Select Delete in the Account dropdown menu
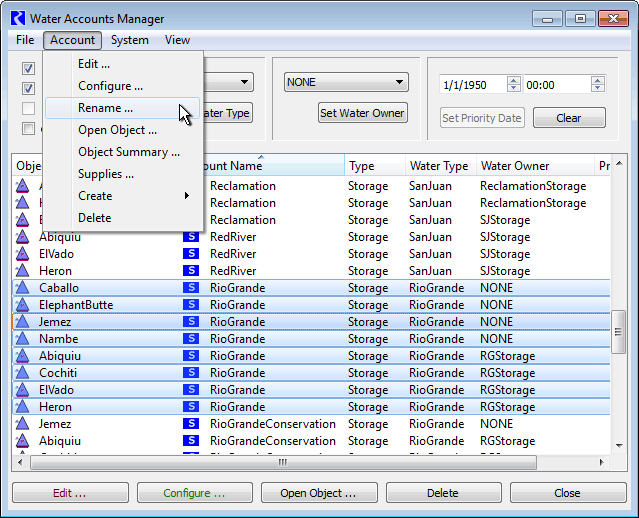Viewport: 639px width, 518px height. (122, 218)
